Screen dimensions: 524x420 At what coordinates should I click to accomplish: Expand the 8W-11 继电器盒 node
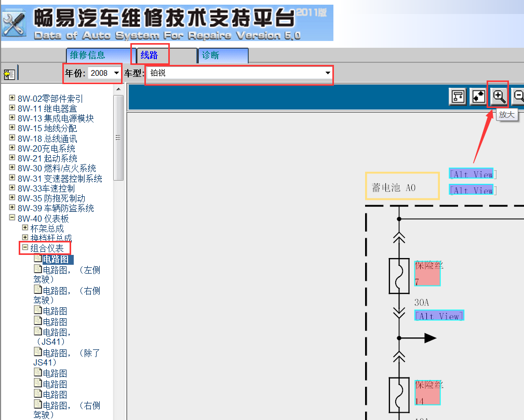[x=12, y=107]
